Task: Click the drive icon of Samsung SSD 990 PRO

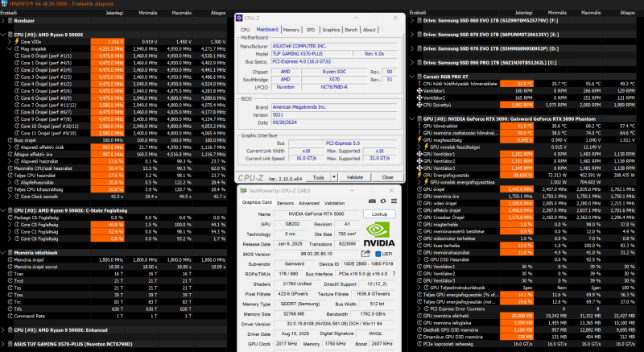Action: (x=419, y=63)
